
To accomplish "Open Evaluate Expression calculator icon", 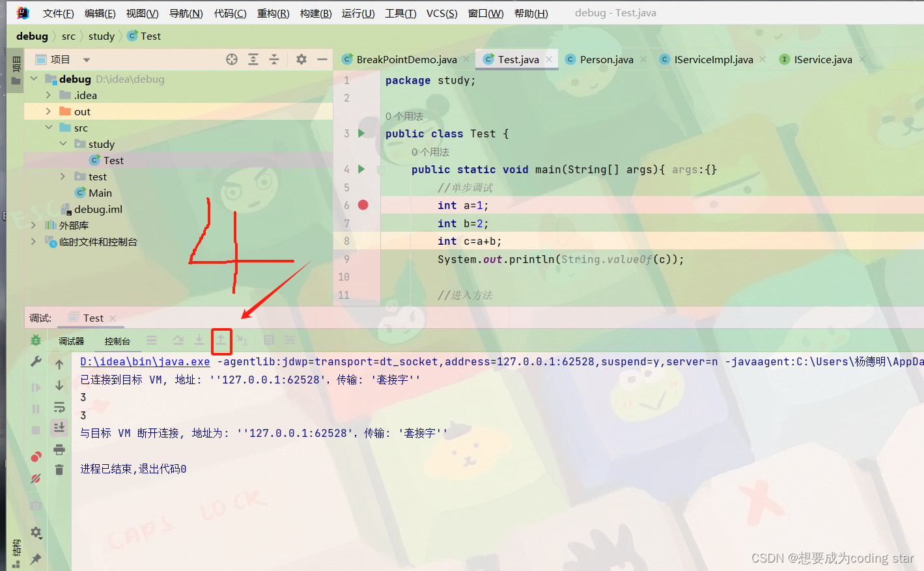I will pyautogui.click(x=269, y=340).
